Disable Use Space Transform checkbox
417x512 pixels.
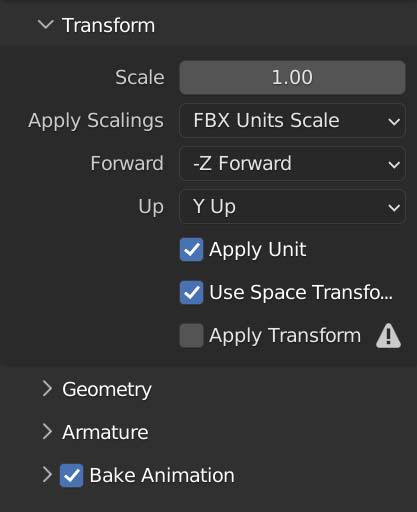click(191, 293)
